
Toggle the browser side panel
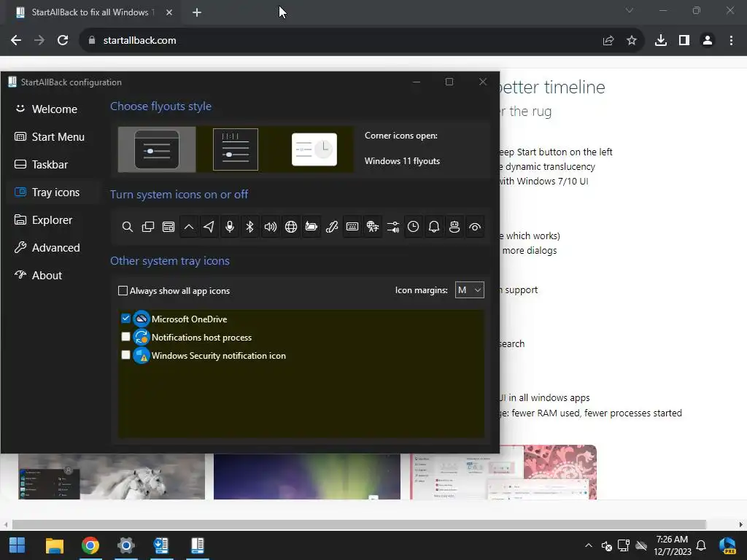684,41
